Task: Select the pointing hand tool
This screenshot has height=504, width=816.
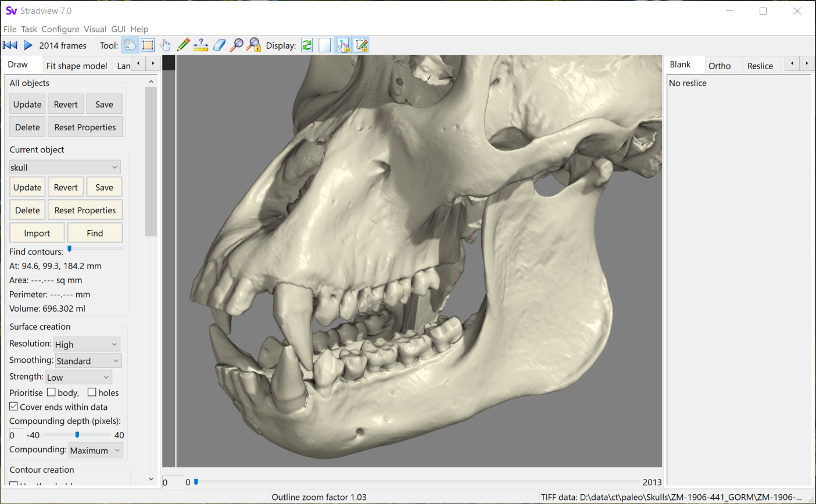Action: [x=166, y=45]
